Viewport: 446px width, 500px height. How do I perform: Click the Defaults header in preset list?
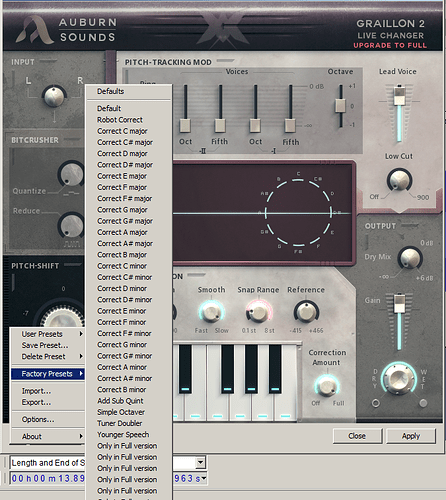pyautogui.click(x=129, y=91)
